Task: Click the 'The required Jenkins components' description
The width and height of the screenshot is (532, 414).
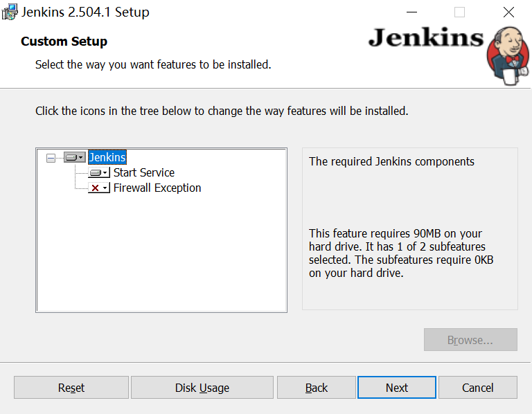Action: click(391, 161)
